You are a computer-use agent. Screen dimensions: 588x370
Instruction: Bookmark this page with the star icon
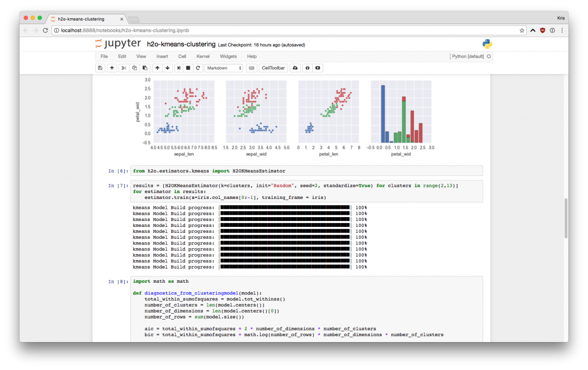click(522, 30)
